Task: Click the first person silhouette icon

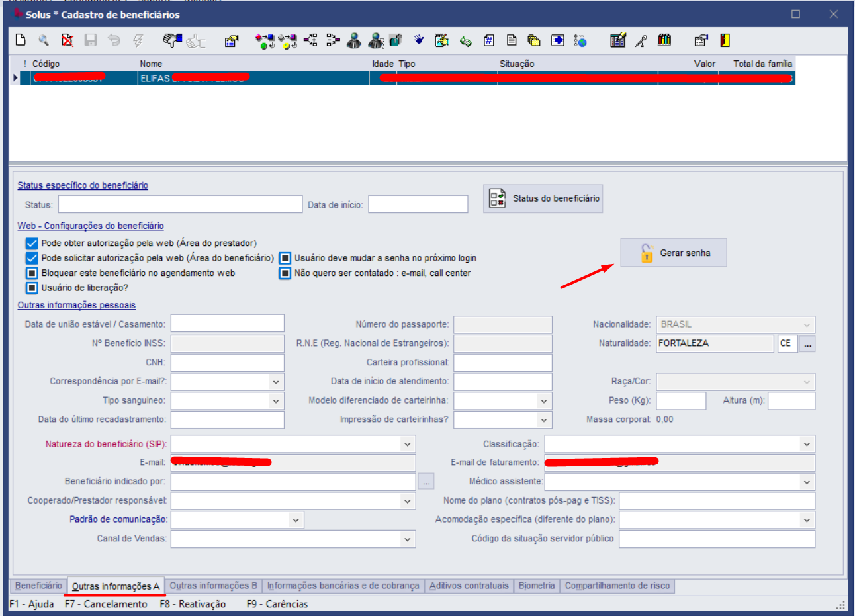Action: point(354,41)
